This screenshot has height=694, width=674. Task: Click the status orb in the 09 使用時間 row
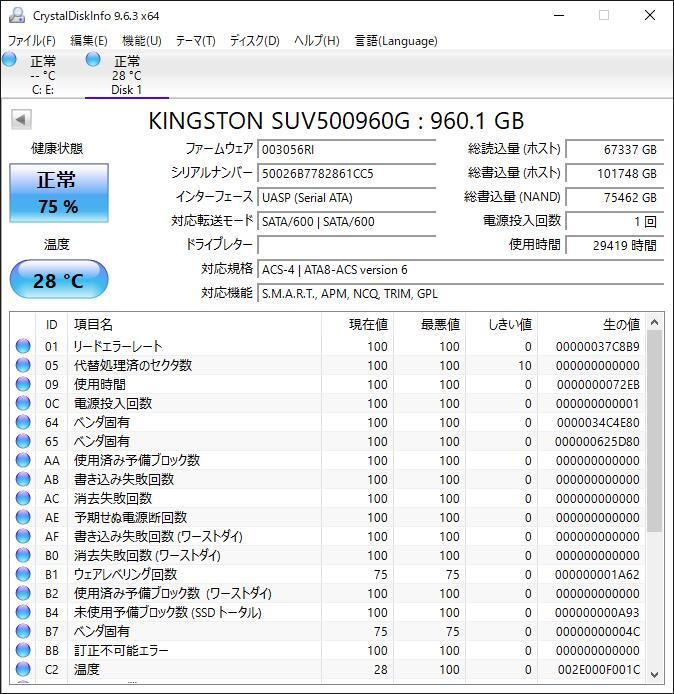pyautogui.click(x=23, y=384)
